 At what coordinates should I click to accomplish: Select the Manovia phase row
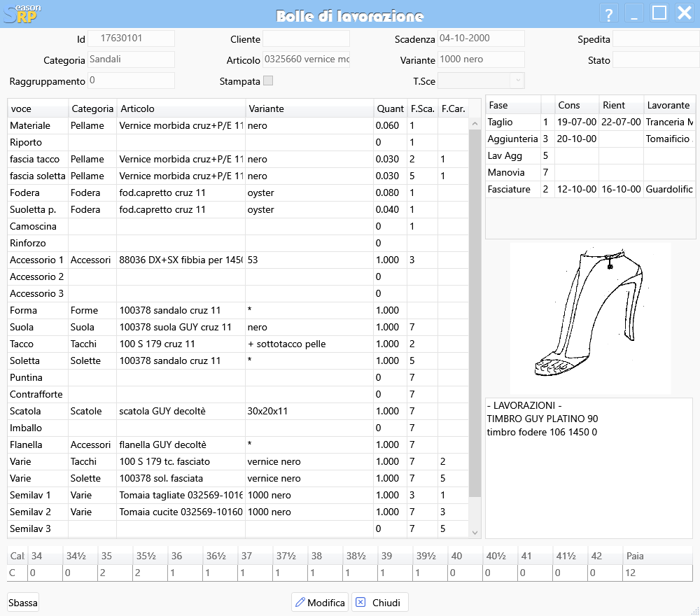[x=591, y=172]
